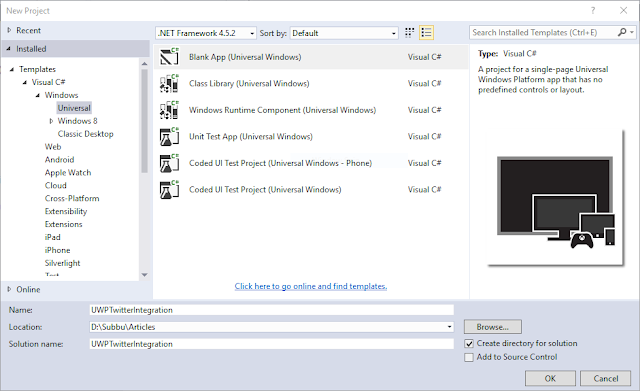This screenshot has height=391, width=640.
Task: Click the Class Library template icon
Action: [x=169, y=83]
